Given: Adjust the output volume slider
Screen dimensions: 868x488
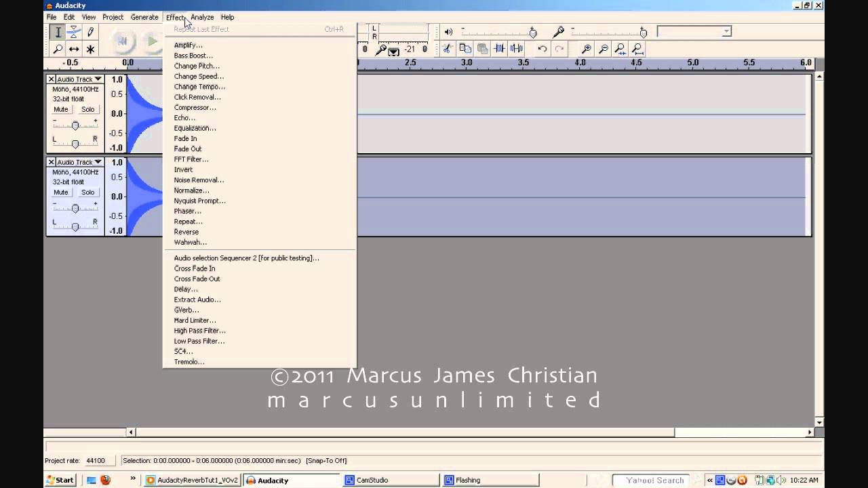Looking at the screenshot, I should click(533, 32).
